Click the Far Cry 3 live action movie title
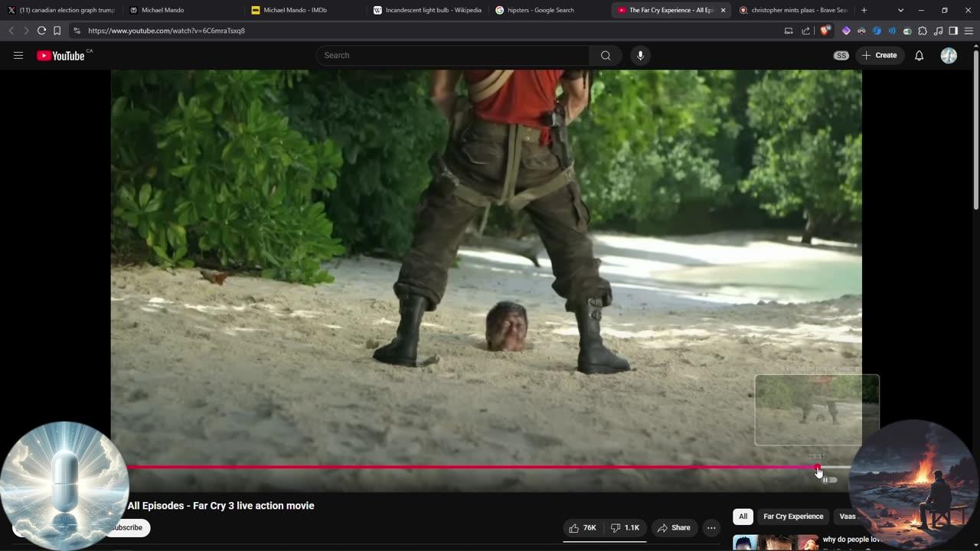Image resolution: width=980 pixels, height=551 pixels. coord(220,506)
